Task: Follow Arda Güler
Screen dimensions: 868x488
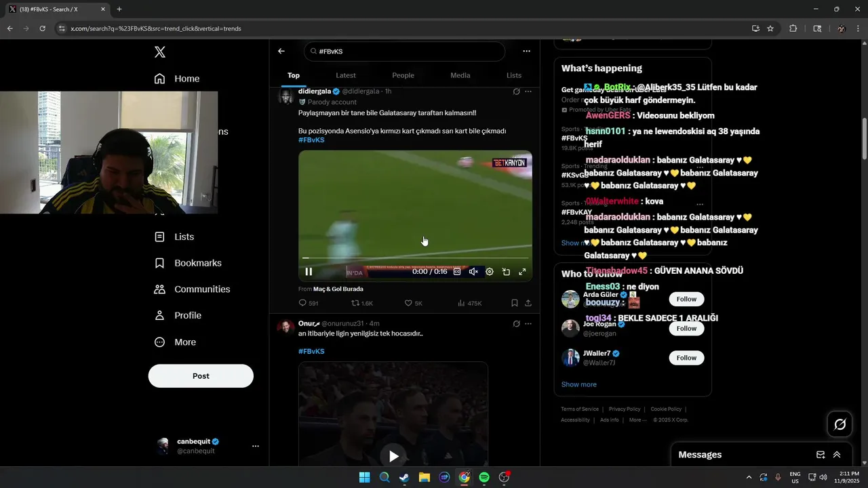Action: click(x=686, y=299)
